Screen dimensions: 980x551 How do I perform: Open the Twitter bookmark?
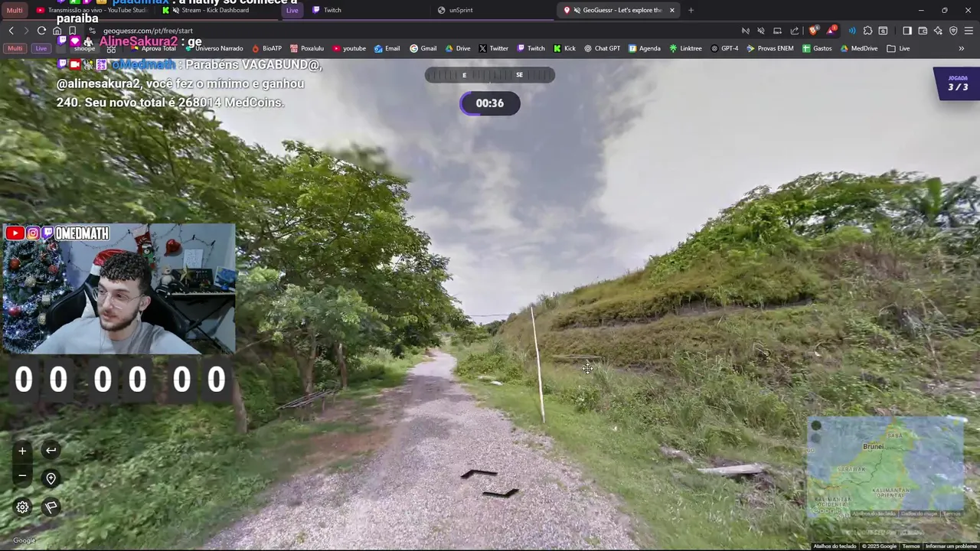493,48
